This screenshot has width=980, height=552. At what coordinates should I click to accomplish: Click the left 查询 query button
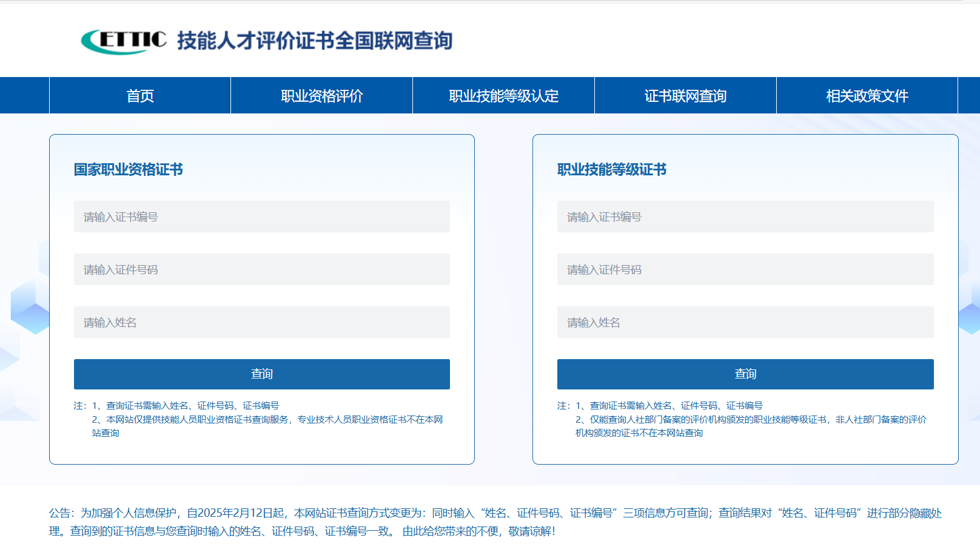261,374
